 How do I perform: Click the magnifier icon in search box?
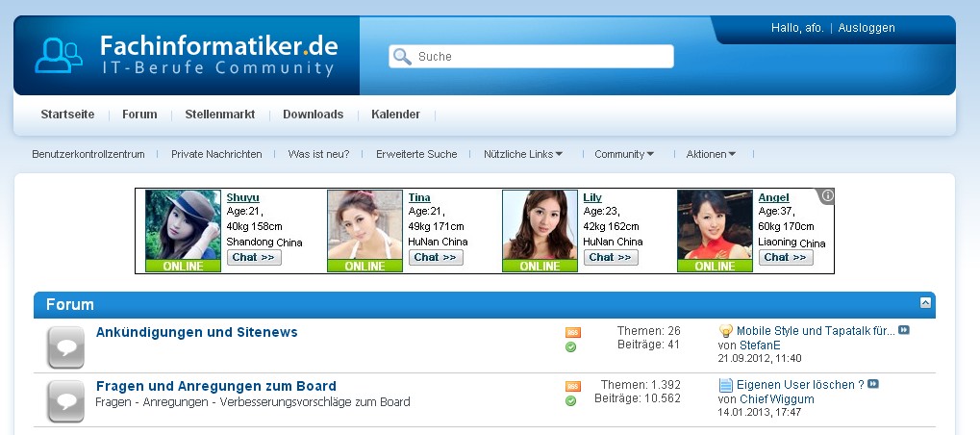[x=403, y=56]
